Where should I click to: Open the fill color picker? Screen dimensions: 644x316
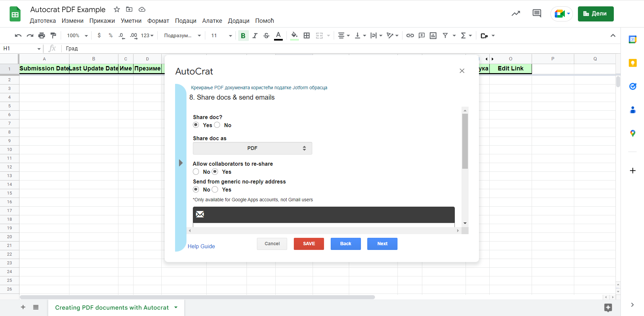[294, 36]
